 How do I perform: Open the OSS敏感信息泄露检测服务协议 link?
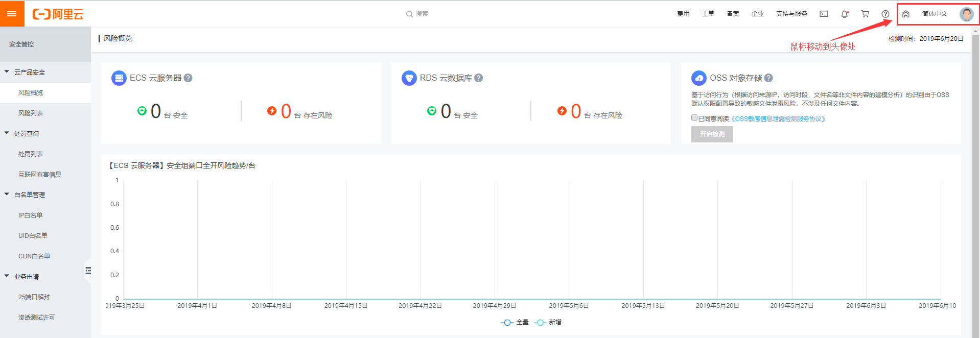tap(778, 119)
